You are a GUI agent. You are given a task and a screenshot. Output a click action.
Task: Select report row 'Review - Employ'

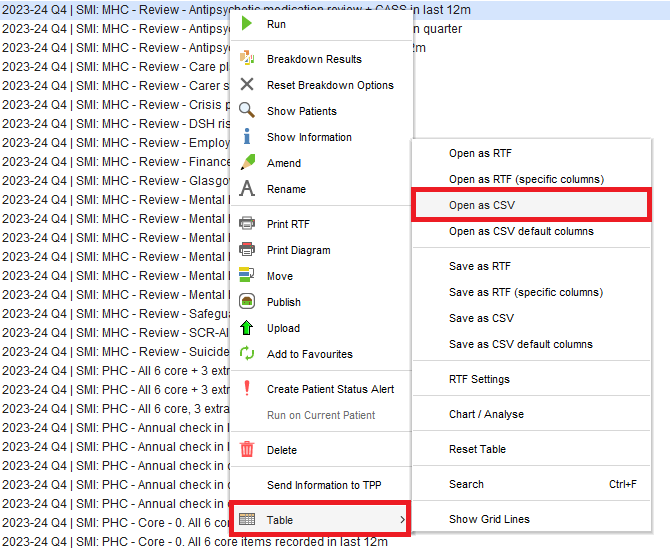(x=115, y=143)
